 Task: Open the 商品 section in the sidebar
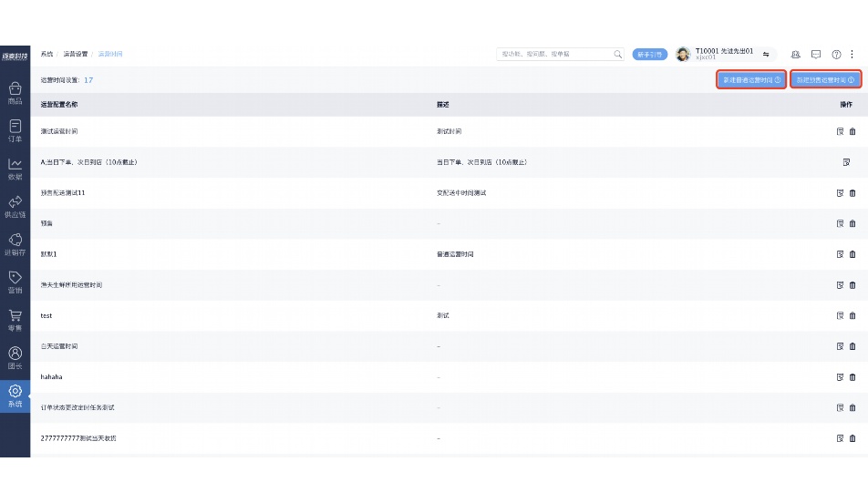tap(15, 92)
